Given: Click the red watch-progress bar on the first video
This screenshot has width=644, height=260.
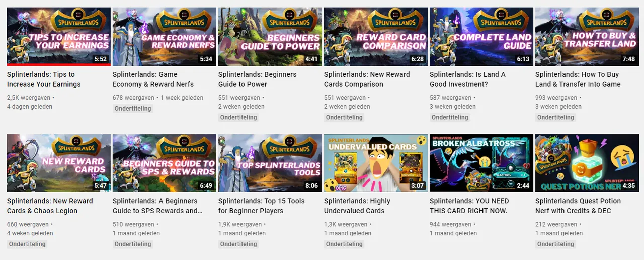Looking at the screenshot, I should click(x=59, y=64).
